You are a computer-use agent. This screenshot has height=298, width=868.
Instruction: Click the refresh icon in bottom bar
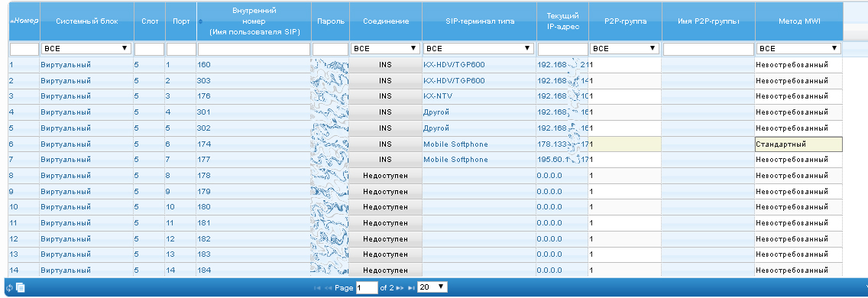click(9, 287)
